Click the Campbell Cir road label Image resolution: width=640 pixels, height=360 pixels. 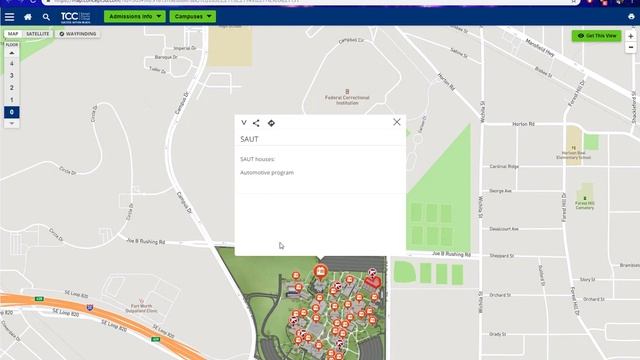(x=351, y=40)
